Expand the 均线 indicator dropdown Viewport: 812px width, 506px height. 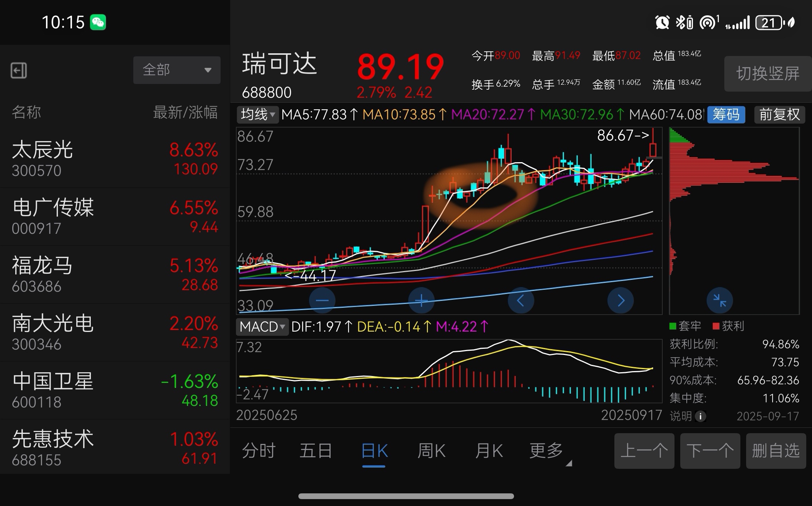[x=257, y=115]
